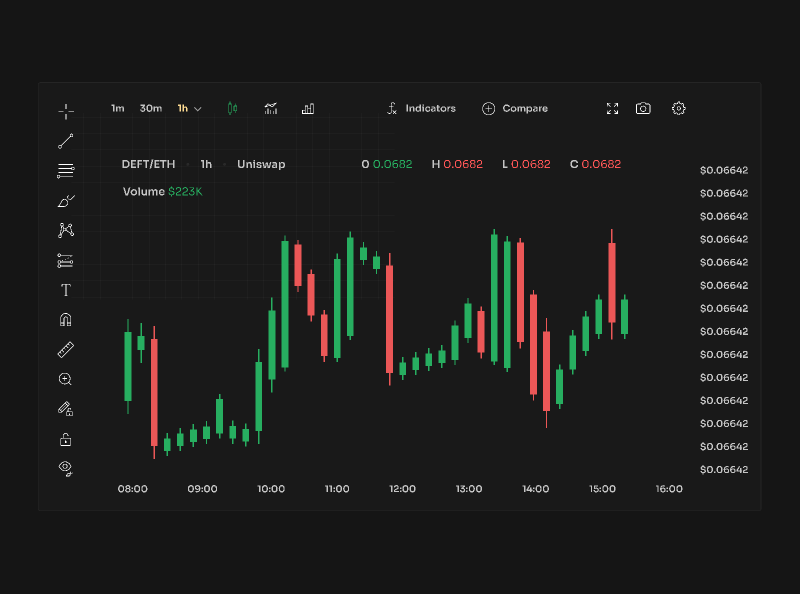Image resolution: width=800 pixels, height=594 pixels.
Task: Enable the magnet snapping tool
Action: coord(66,318)
